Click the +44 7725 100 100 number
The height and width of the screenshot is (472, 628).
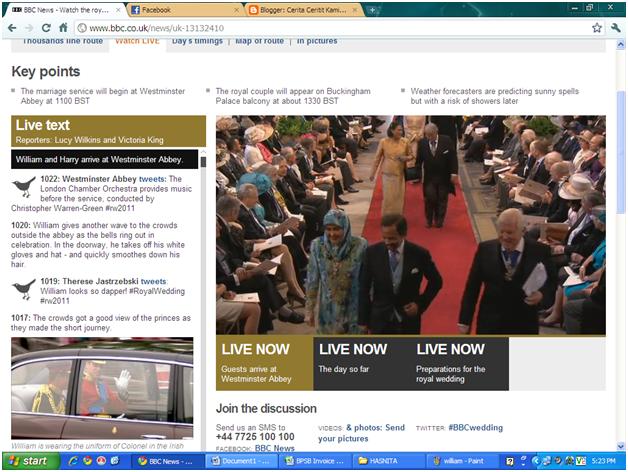click(x=255, y=437)
